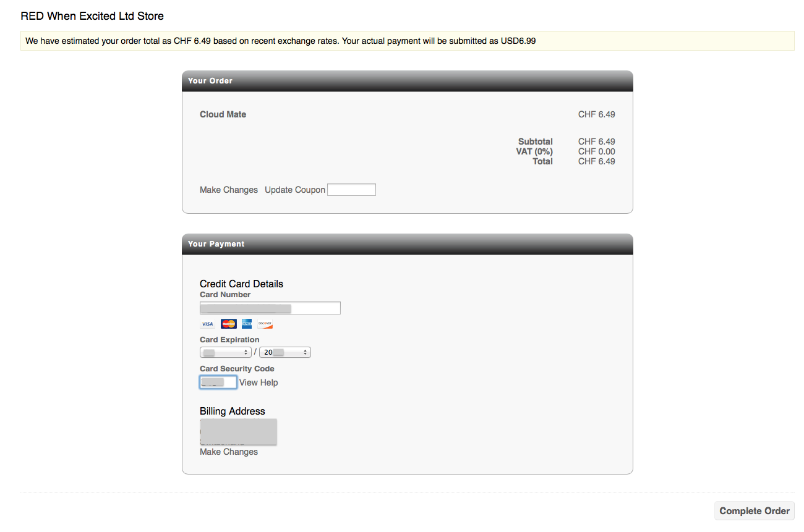Click Update Coupon link
Screen dimensions: 804x532
click(x=294, y=190)
